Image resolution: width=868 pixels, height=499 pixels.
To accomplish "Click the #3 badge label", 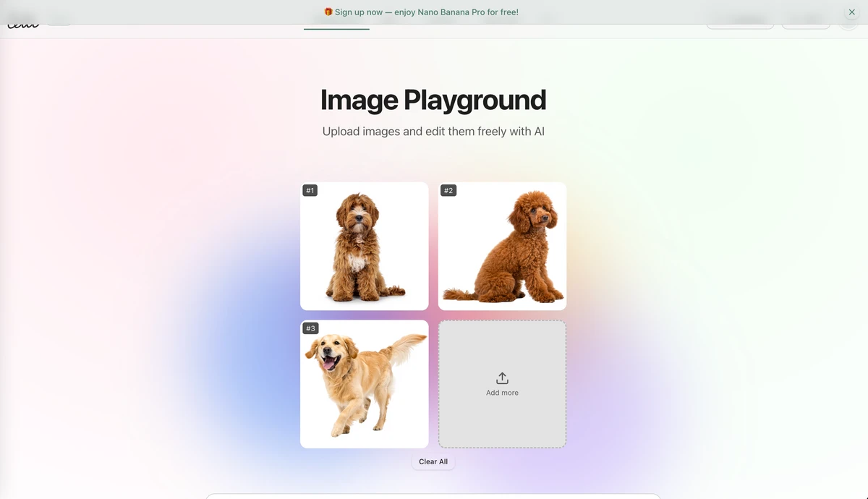I will pos(310,328).
